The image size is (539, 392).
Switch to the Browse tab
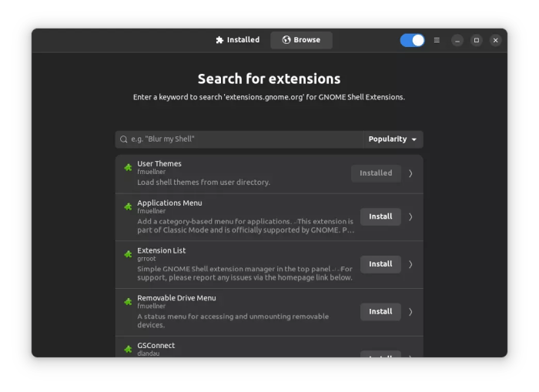(x=301, y=40)
